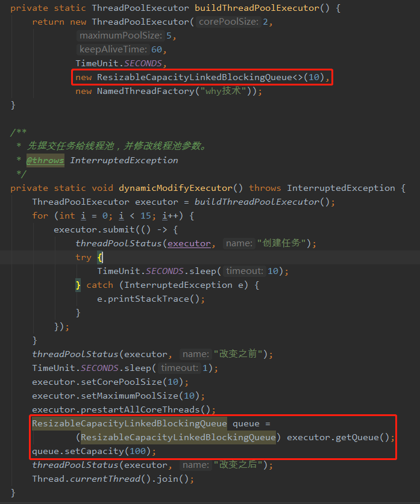Click the "改变之前" string literal

238,354
